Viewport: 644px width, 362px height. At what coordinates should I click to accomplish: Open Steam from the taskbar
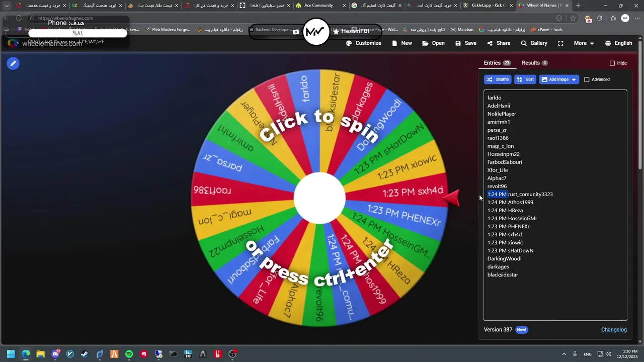click(85, 354)
